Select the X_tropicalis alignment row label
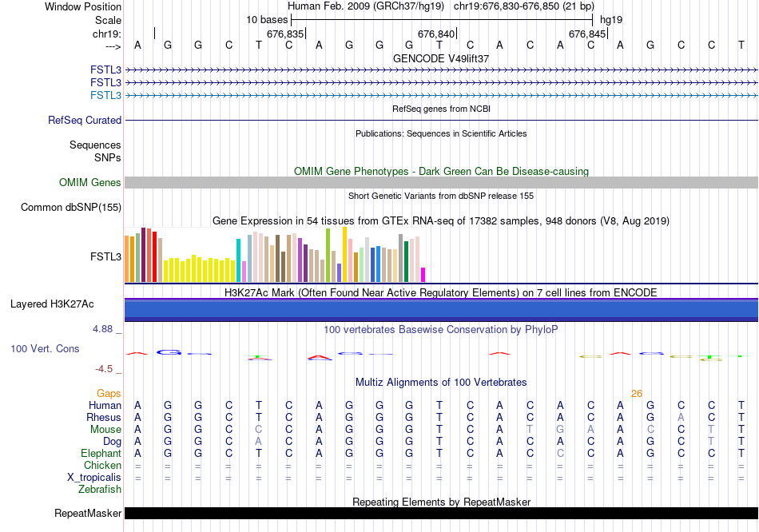 click(94, 478)
